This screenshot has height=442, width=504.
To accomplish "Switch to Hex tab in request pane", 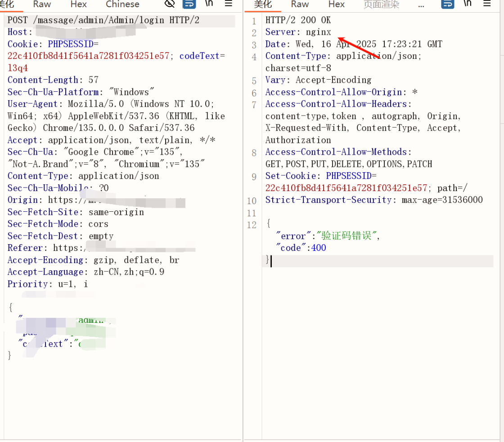I will pos(78,4).
